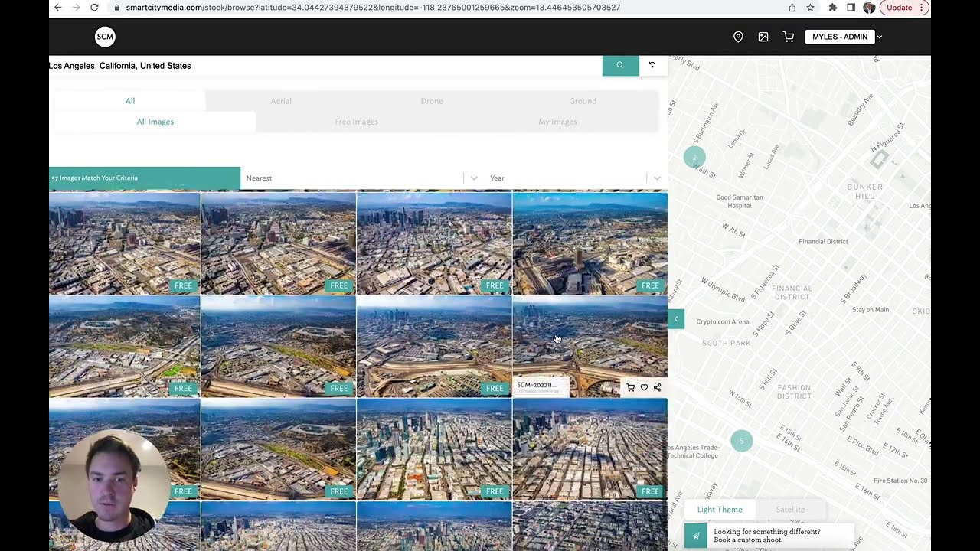Open the browser side panel icon

point(851,8)
